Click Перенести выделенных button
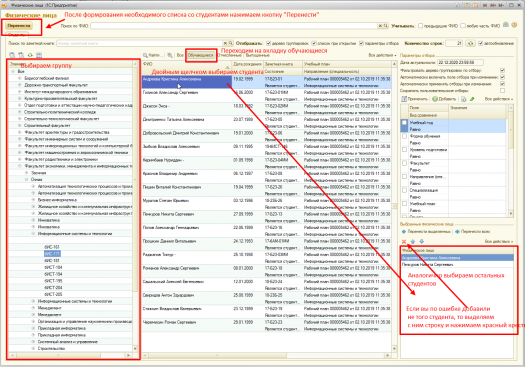Screen dimensions: 525x367 426,232
